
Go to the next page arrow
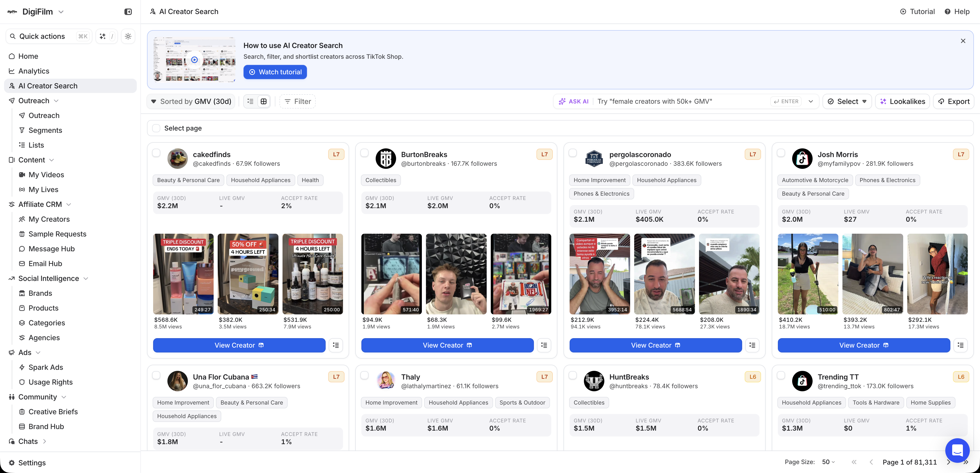click(x=948, y=462)
